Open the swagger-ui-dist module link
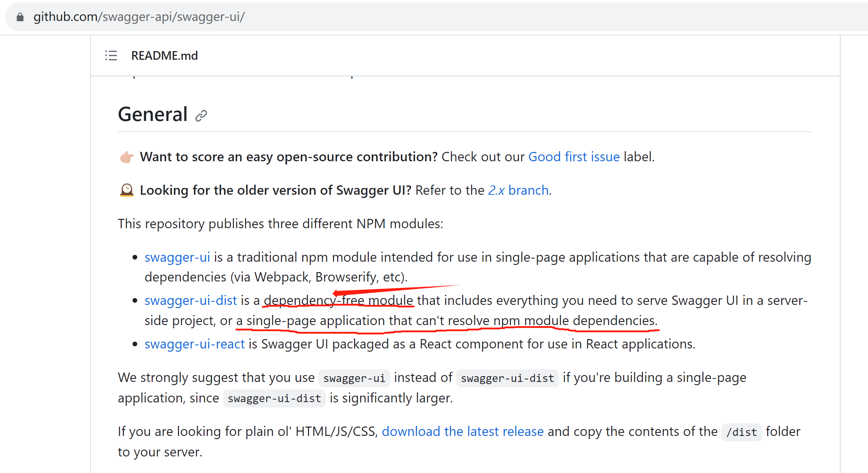868x473 pixels. (191, 300)
